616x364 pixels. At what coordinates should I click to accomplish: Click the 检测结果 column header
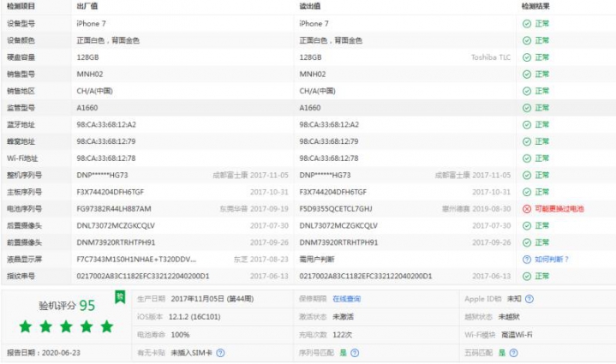[535, 6]
